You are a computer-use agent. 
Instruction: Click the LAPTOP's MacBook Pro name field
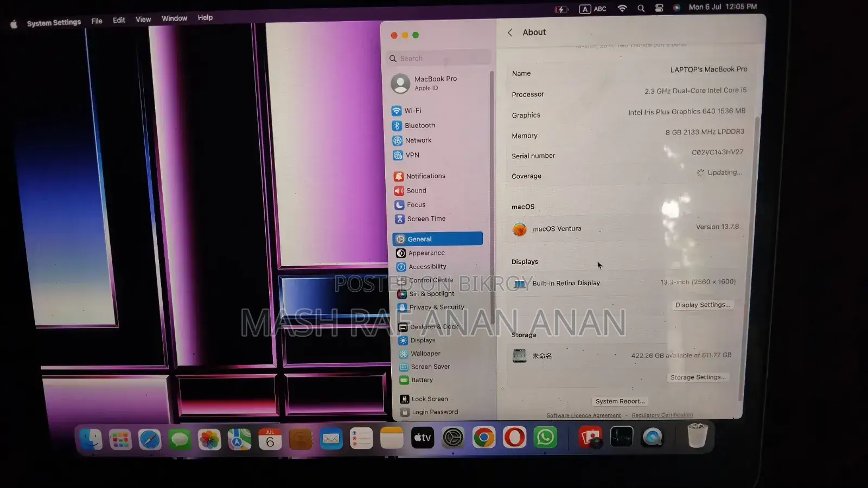click(x=709, y=69)
